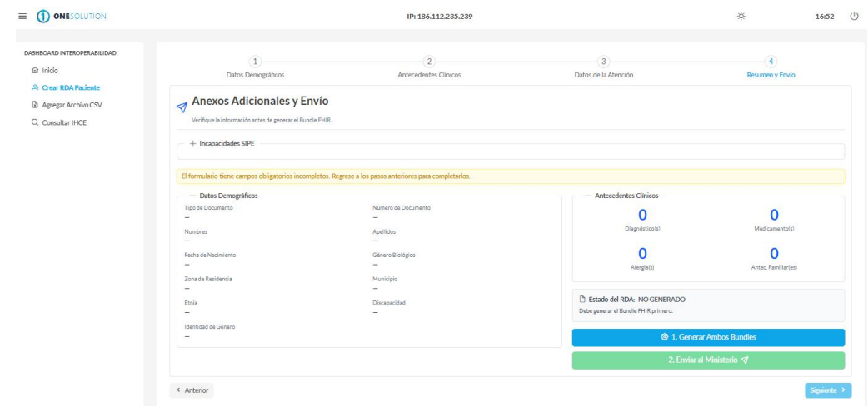868x407 pixels.
Task: Click the file icon beside Agregar Archivo CSV
Action: tap(36, 105)
